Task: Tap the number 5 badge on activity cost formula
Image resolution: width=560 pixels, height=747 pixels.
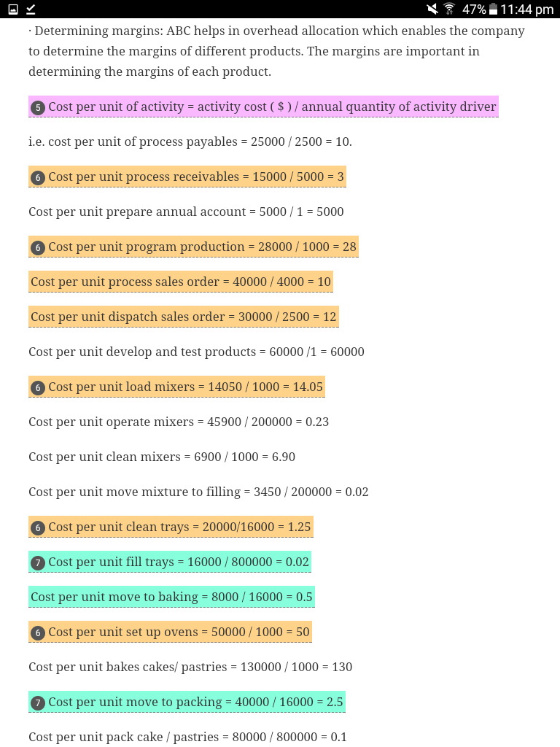Action: tap(38, 108)
